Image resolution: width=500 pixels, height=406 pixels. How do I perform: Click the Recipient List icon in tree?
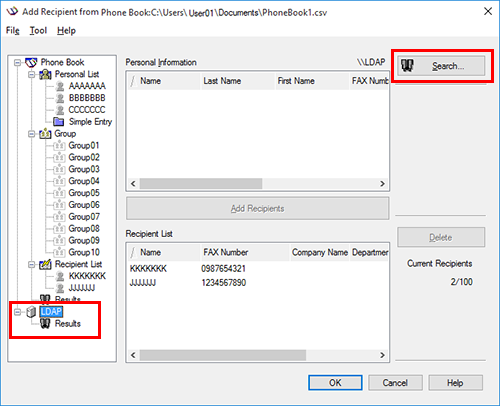tap(45, 264)
